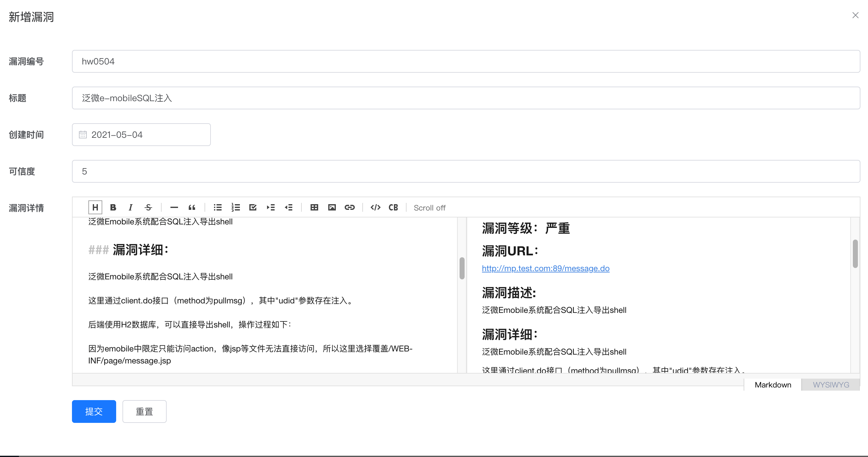Viewport: 868px width, 457px height.
Task: Select the Markdown editor tab
Action: tap(773, 385)
